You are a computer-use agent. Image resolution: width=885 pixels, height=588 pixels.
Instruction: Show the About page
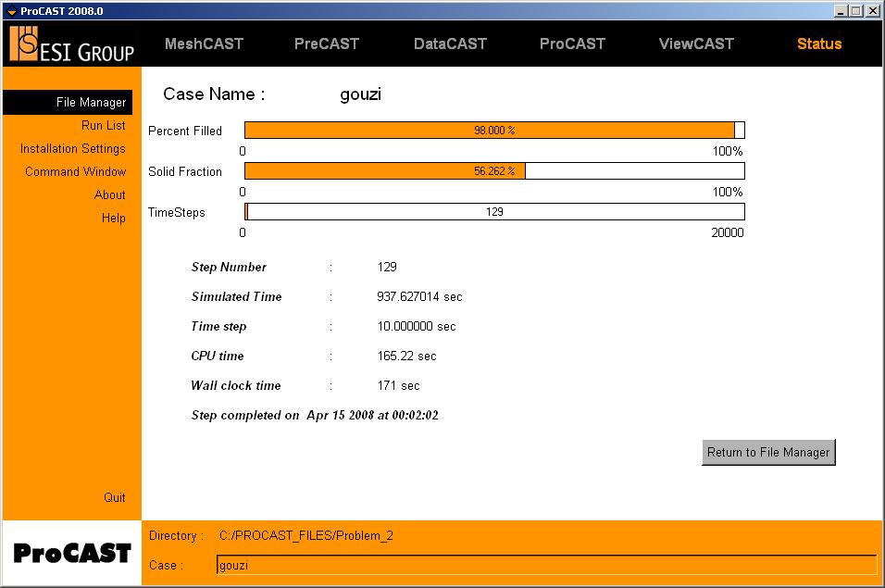tap(109, 194)
